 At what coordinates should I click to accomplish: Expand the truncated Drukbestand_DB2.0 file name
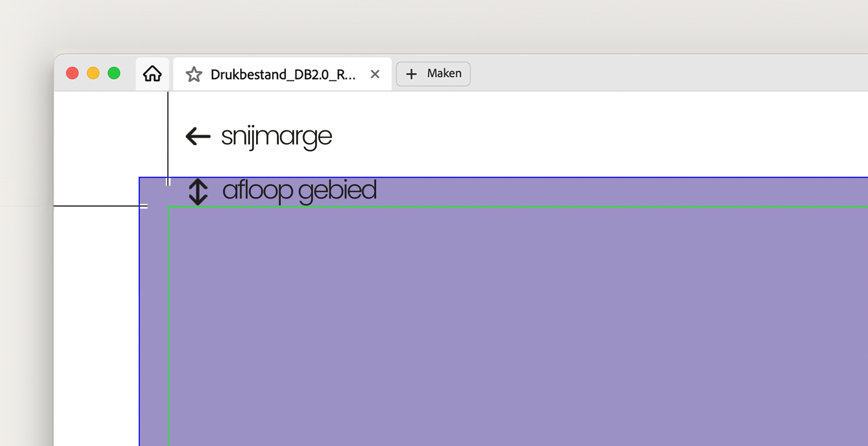pyautogui.click(x=283, y=74)
